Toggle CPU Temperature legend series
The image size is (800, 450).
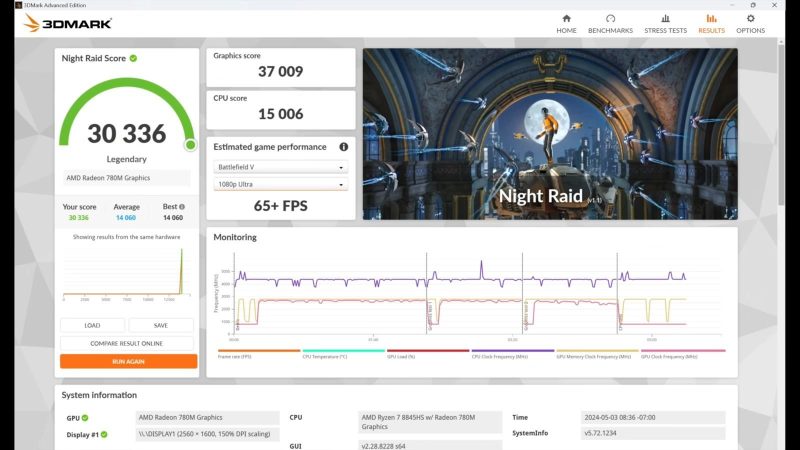pyautogui.click(x=343, y=355)
